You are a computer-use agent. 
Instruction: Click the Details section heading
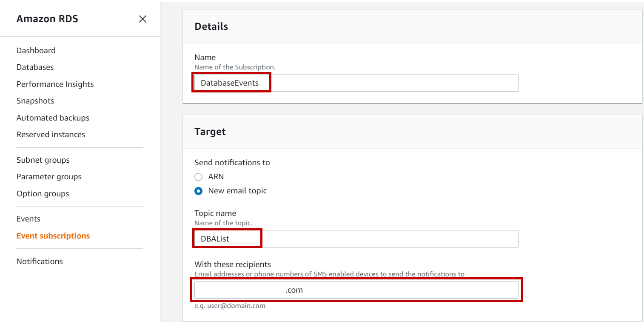point(211,26)
